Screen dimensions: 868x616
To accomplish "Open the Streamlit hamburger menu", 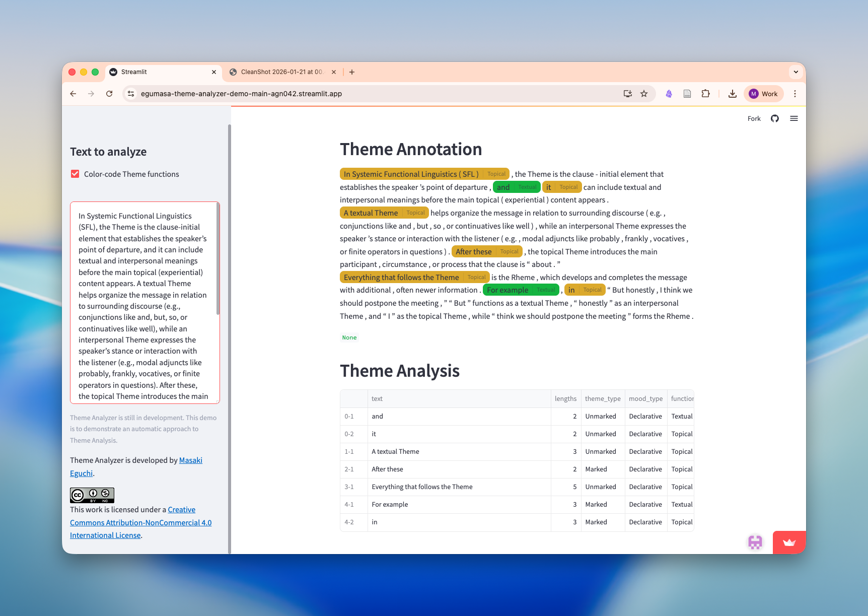I will pos(794,119).
